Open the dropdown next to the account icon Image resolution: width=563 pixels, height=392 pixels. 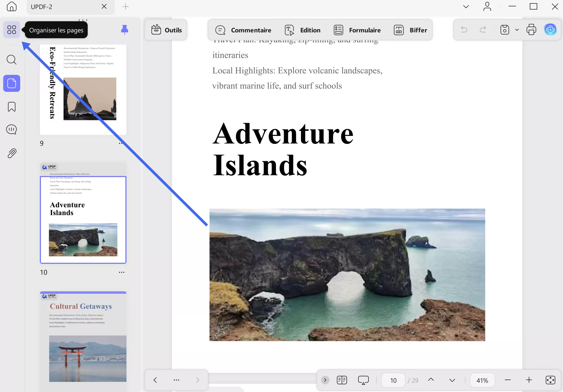click(x=466, y=6)
